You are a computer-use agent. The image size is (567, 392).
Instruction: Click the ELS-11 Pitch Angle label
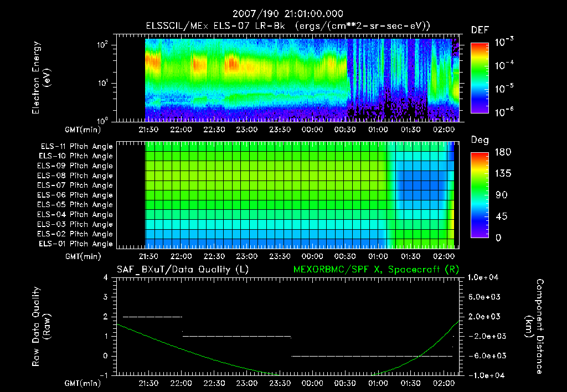click(x=76, y=147)
